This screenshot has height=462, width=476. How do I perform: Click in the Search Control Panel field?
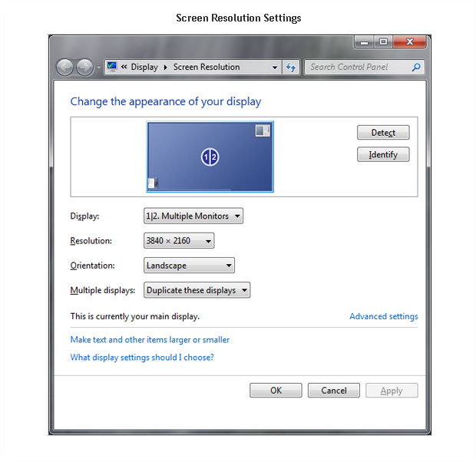tap(357, 67)
